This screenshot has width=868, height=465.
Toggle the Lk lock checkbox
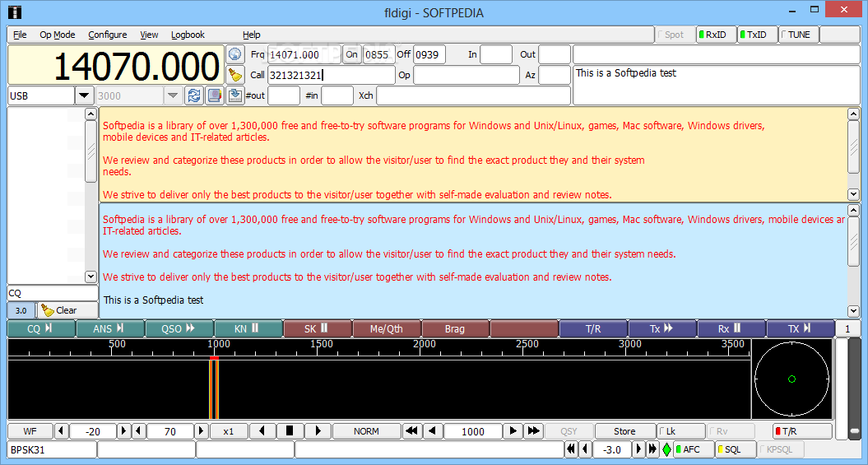point(681,431)
